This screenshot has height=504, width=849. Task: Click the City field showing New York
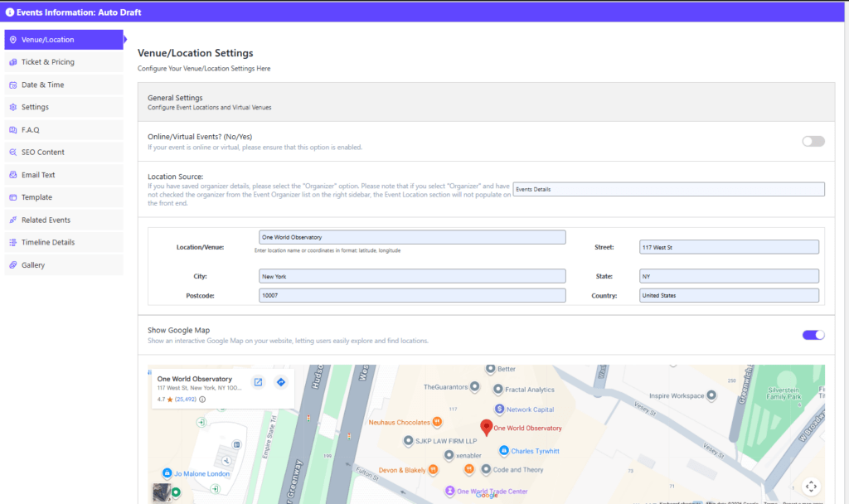(x=412, y=276)
